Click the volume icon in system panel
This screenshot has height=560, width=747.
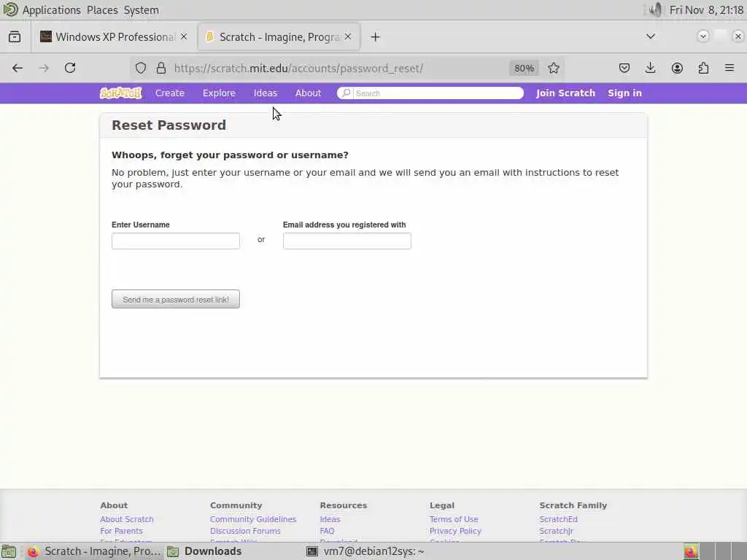click(656, 9)
